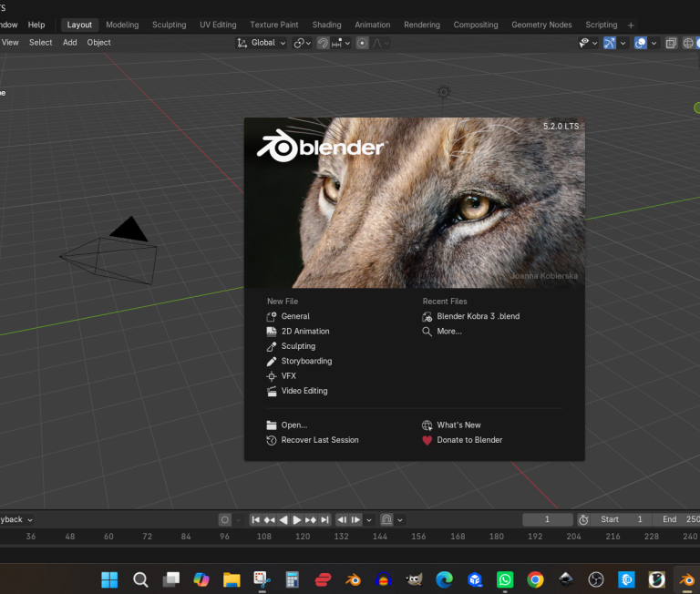Open the Shading workspace tab
Viewport: 700px width, 594px height.
pyautogui.click(x=327, y=25)
